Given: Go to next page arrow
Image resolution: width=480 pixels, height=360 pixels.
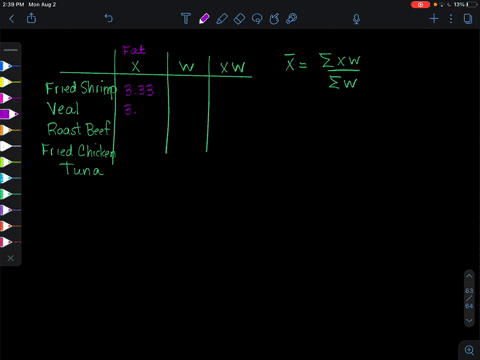Looking at the screenshot, I should point(469,321).
